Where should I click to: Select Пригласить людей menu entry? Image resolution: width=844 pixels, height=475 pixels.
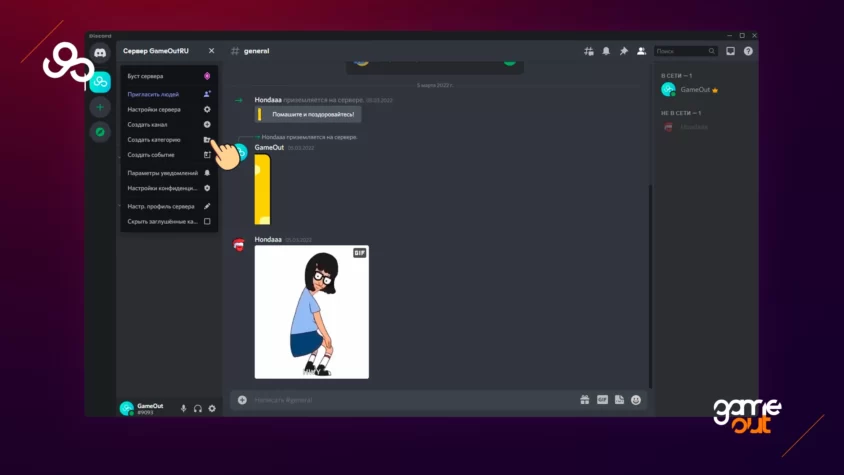pyautogui.click(x=169, y=94)
